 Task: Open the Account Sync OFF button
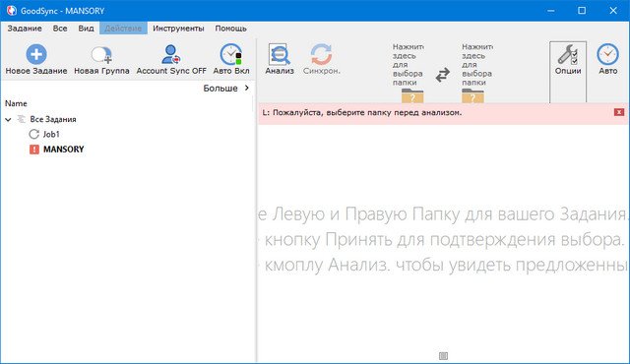coord(171,59)
